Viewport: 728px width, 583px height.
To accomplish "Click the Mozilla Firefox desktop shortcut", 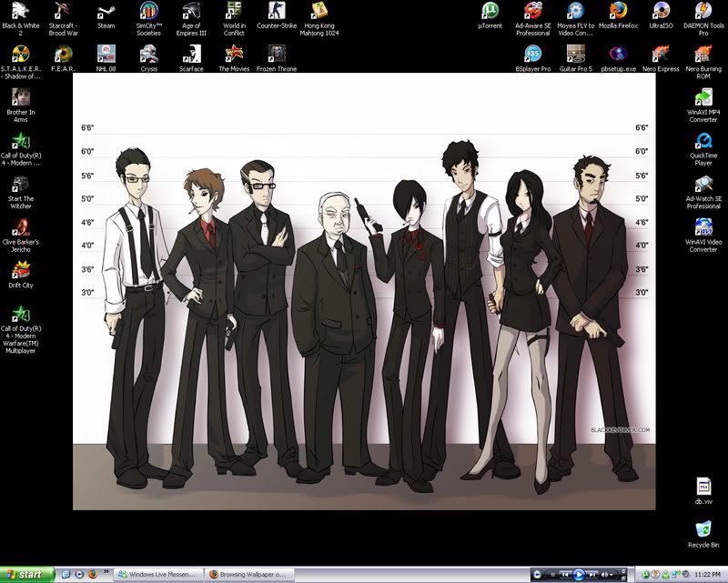I will (x=619, y=15).
